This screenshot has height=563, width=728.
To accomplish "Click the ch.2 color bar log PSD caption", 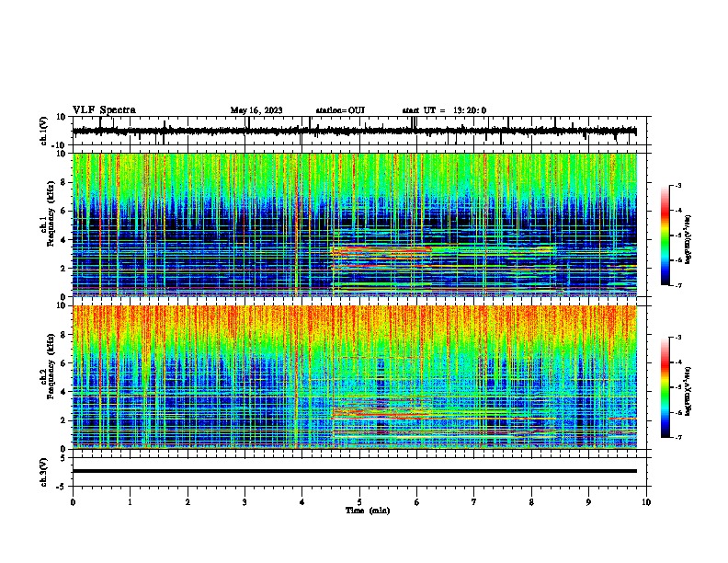I will click(688, 392).
